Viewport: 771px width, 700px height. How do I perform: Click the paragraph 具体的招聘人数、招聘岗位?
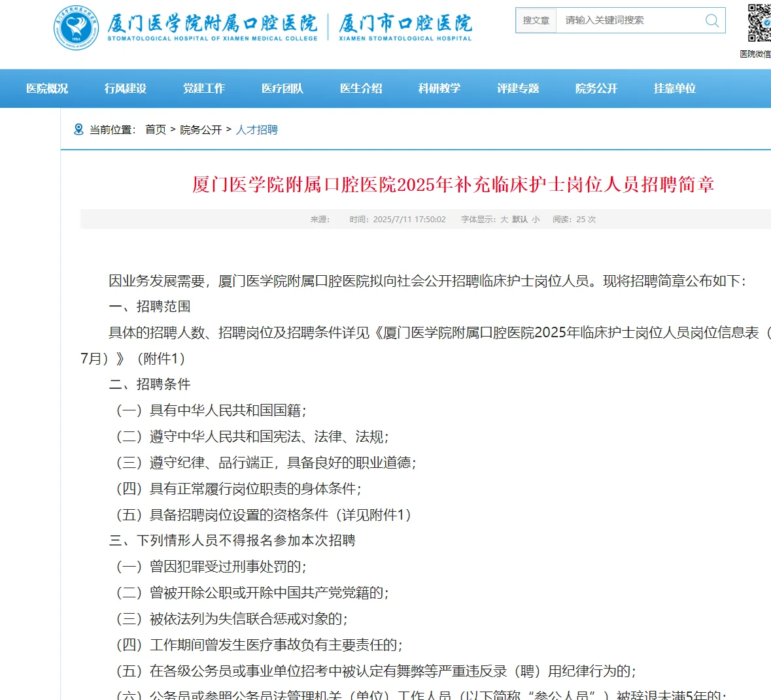tap(426, 346)
